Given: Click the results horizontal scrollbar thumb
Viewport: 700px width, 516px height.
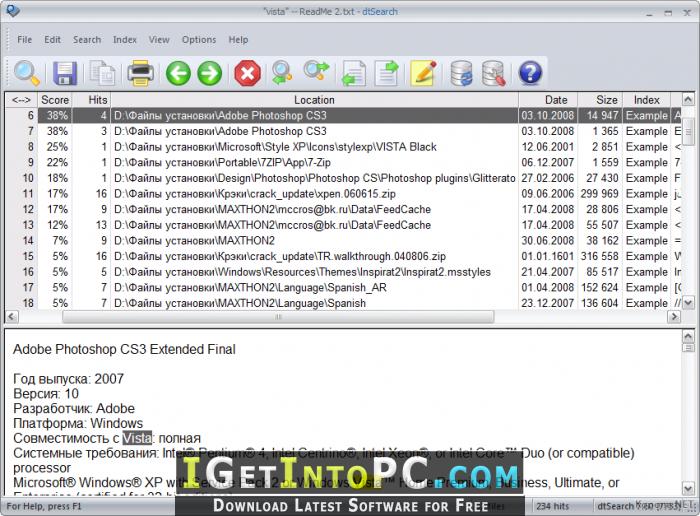Looking at the screenshot, I should click(x=278, y=316).
